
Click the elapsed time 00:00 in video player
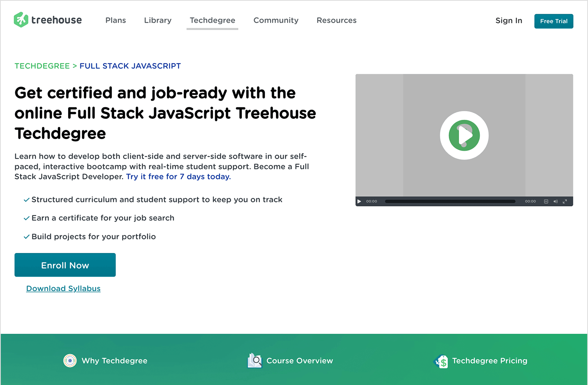372,201
